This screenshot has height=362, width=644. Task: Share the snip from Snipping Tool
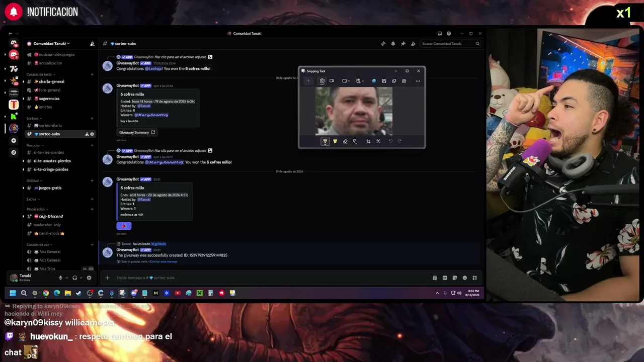point(404,81)
